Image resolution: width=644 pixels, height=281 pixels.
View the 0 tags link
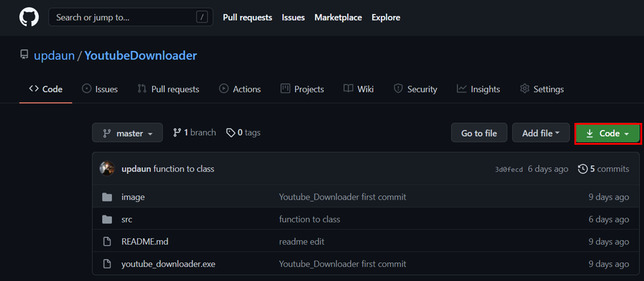click(x=243, y=132)
